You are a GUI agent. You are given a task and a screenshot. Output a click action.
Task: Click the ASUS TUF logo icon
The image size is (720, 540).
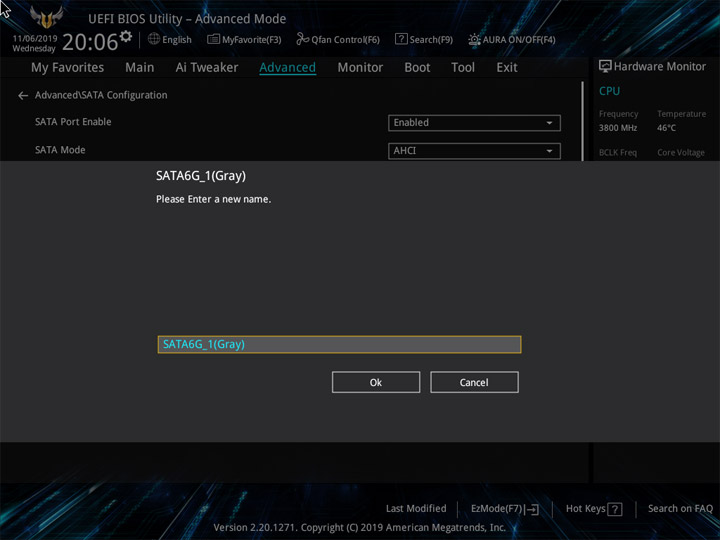(x=46, y=17)
